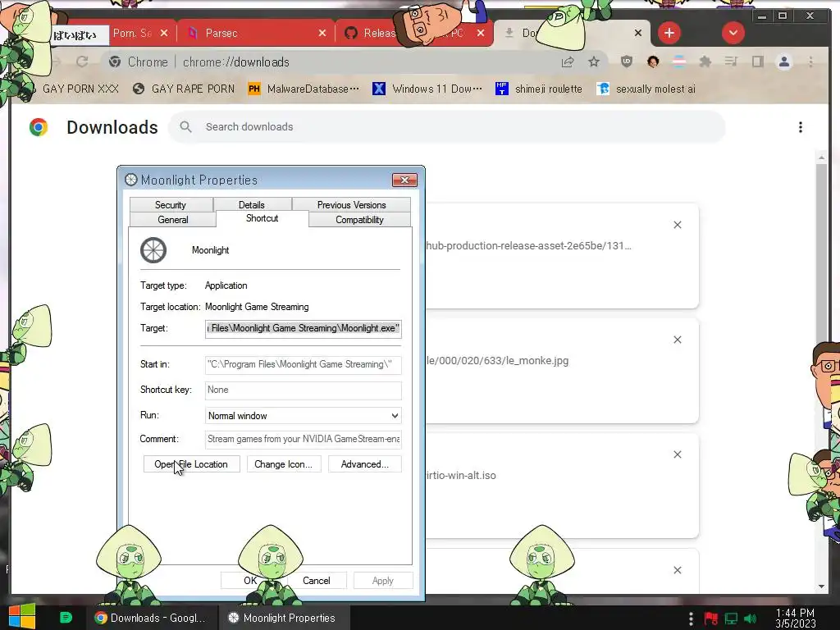
Task: Open the uBlock shield extension icon
Action: [x=626, y=62]
